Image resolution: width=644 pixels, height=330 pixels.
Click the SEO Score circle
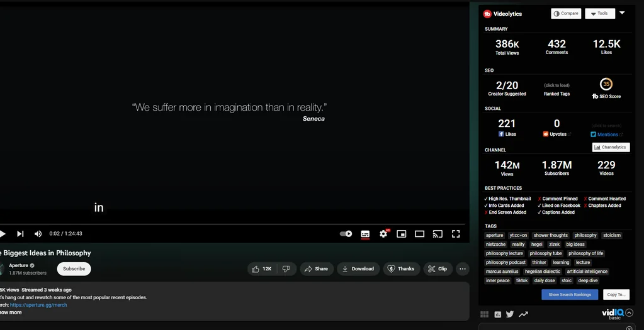[x=606, y=84]
